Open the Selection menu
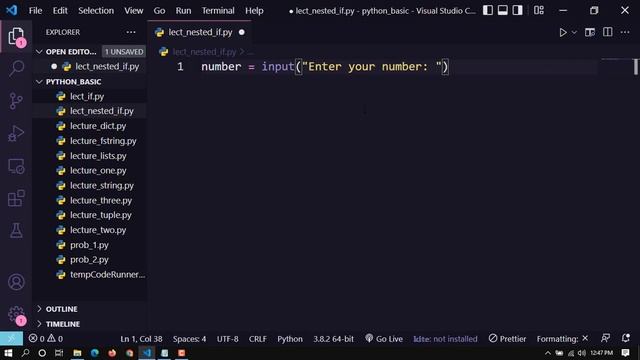Image resolution: width=640 pixels, height=360 pixels. [96, 11]
